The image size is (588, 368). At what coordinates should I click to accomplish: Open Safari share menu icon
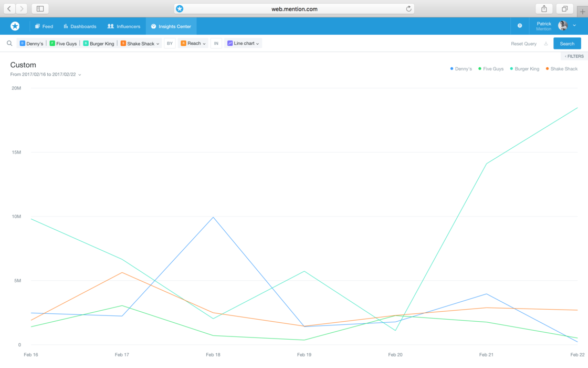pos(544,9)
